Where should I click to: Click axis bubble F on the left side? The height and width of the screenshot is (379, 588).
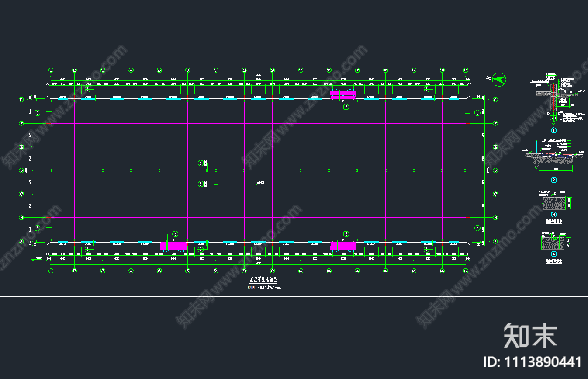(21, 123)
